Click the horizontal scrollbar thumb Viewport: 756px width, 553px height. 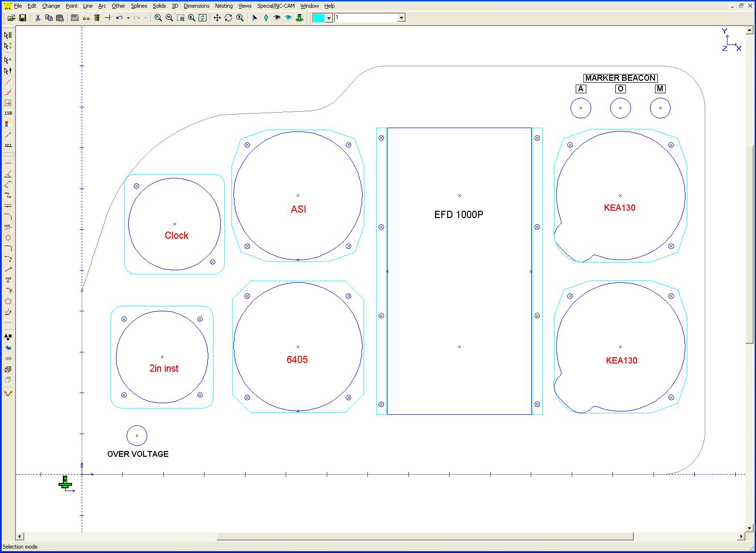point(425,536)
